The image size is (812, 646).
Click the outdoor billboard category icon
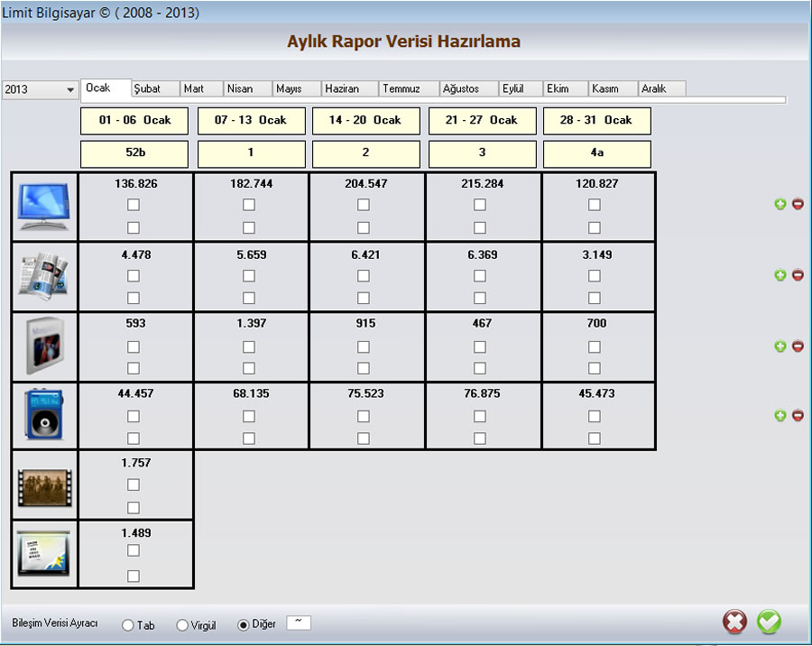[44, 553]
